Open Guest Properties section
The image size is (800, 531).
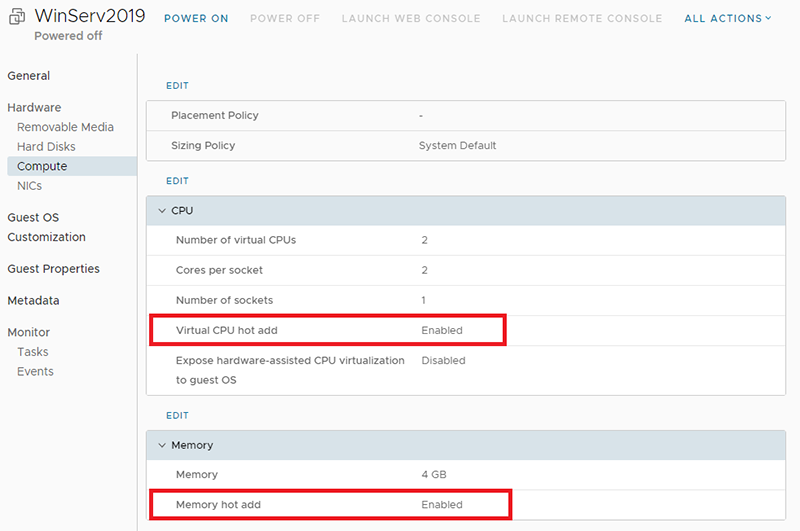54,269
